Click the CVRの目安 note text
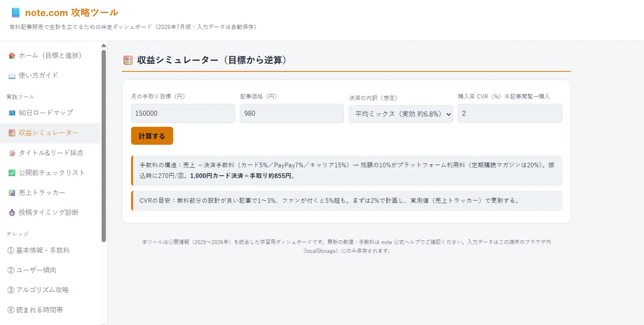644x325 pixels. tap(347, 201)
